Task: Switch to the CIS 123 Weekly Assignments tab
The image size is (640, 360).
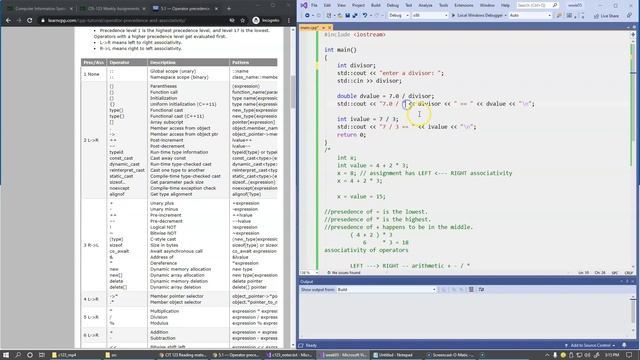Action: click(x=113, y=9)
